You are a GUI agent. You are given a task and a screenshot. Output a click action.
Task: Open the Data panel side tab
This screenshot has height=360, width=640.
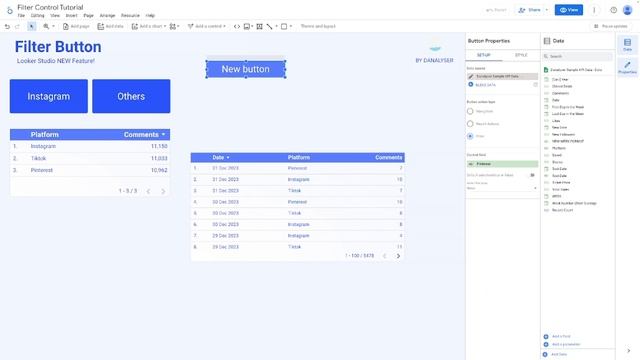click(x=627, y=45)
